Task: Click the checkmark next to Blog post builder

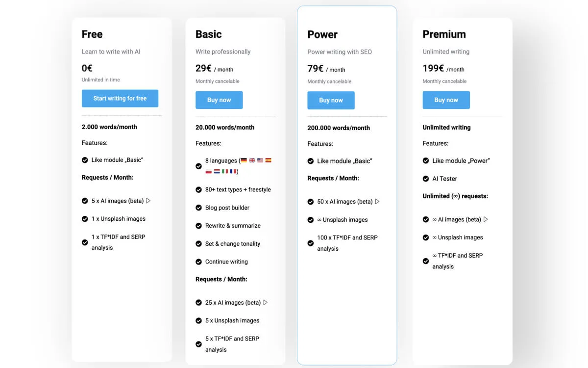Action: pyautogui.click(x=198, y=208)
